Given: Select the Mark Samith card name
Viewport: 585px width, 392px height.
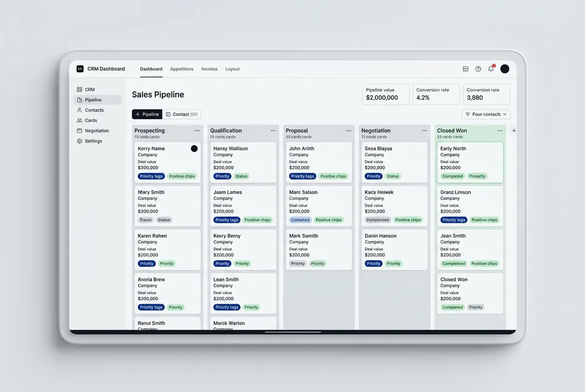Looking at the screenshot, I should pos(304,236).
